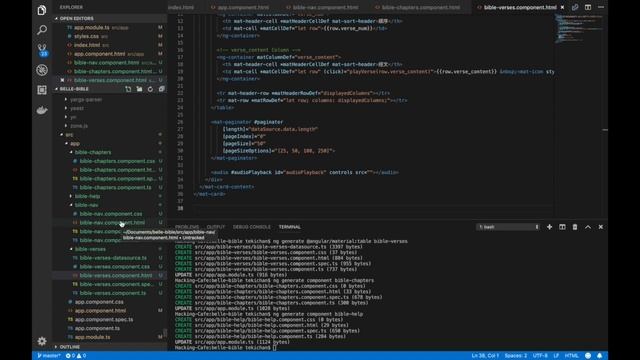Image resolution: width=640 pixels, height=360 pixels.
Task: Open changes icon in editor title toolbar
Action: tap(575, 7)
